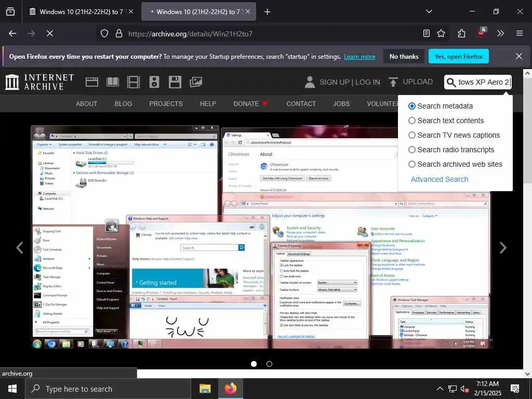The image size is (532, 399).
Task: Show next screenshot with right chevron
Action: coord(503,248)
